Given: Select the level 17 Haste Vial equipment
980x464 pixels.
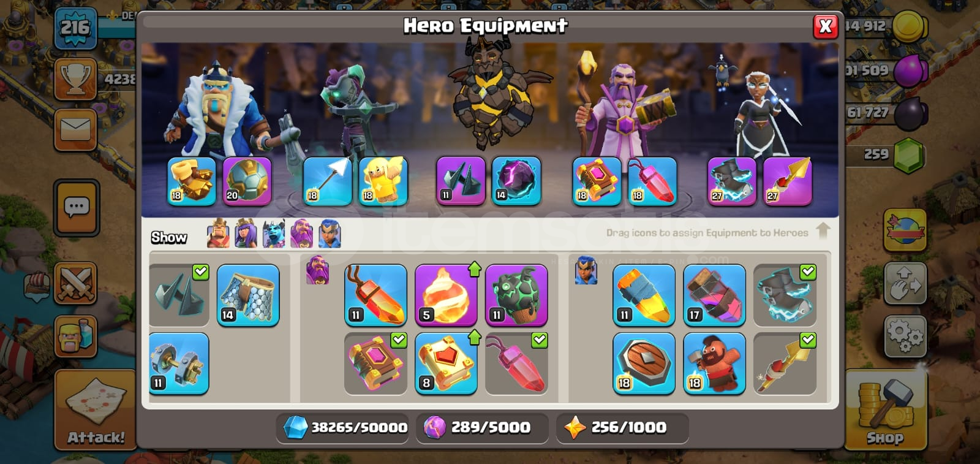Looking at the screenshot, I should 714,295.
